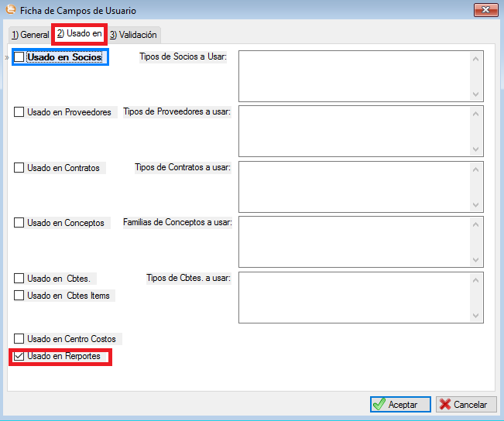Click the Familias de Conceptos list area
Image resolution: width=504 pixels, height=421 pixels.
tap(353, 241)
